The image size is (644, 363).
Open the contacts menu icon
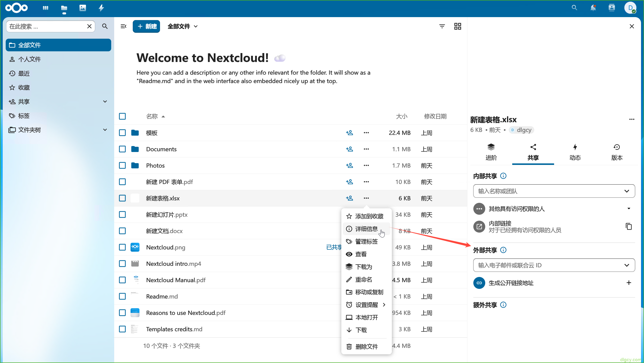tap(612, 8)
